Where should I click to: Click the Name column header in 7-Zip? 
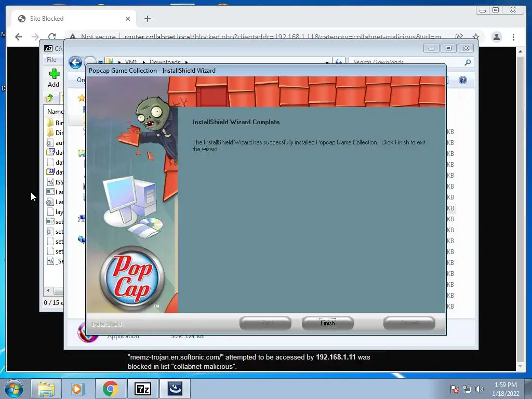point(55,111)
